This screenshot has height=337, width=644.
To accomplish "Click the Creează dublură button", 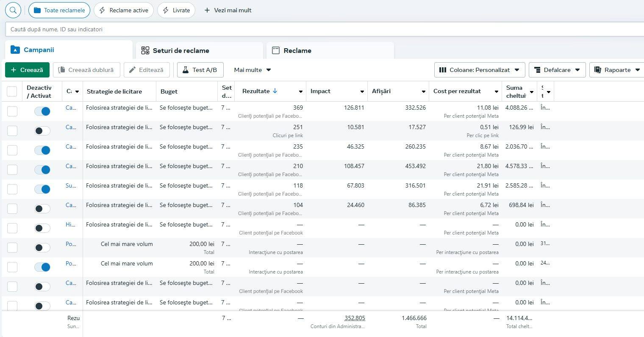I will 86,70.
